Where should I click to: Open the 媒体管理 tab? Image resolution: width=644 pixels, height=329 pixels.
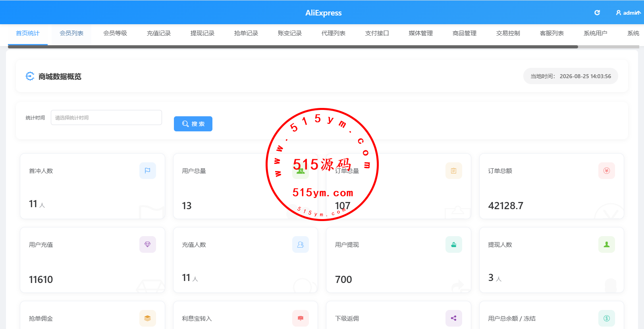coord(421,33)
